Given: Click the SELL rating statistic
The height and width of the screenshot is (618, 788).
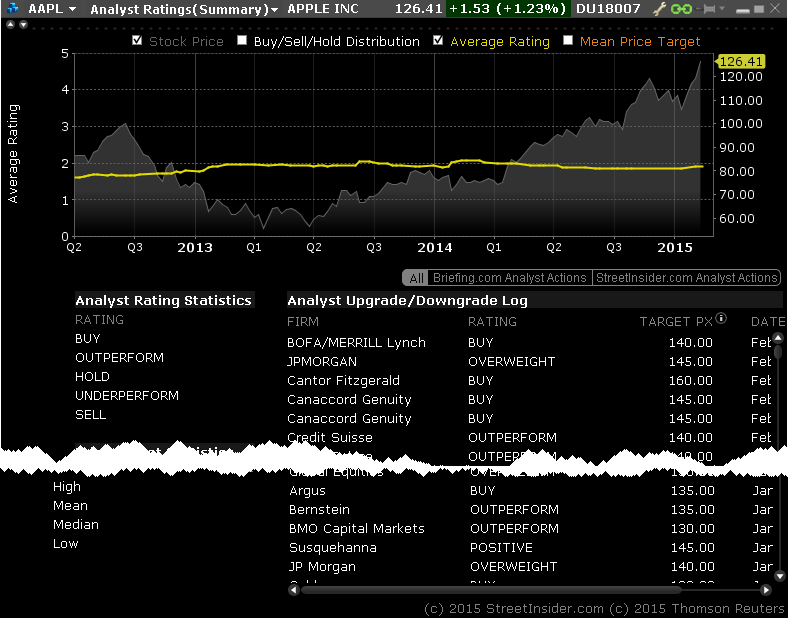Looking at the screenshot, I should coord(90,415).
